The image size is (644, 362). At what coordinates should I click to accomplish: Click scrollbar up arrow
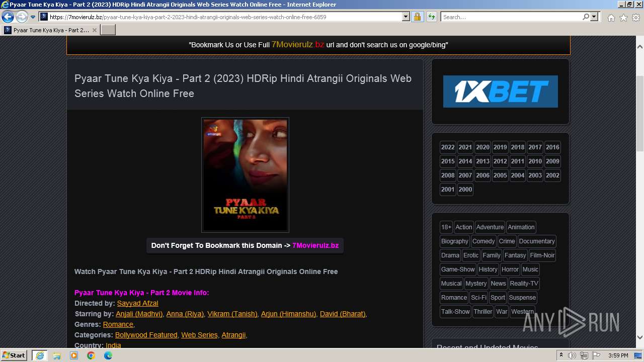point(640,46)
